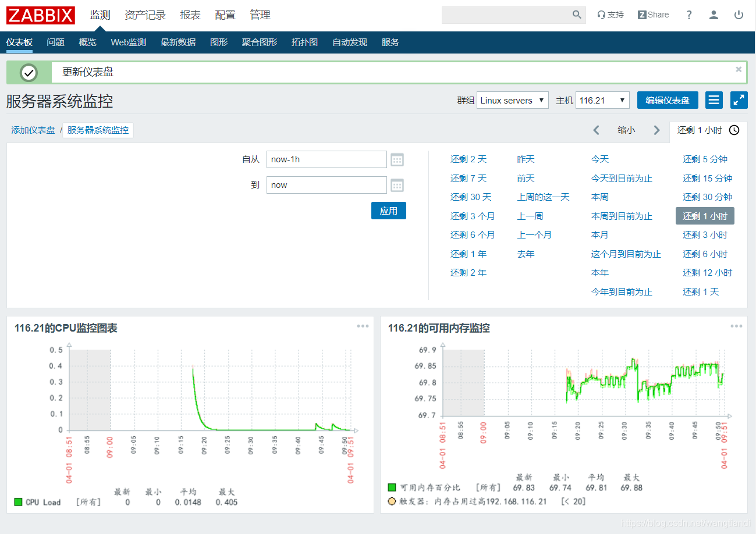Screen dimensions: 756x534
Task: Select the 还剩 7 天 time range
Action: [468, 178]
